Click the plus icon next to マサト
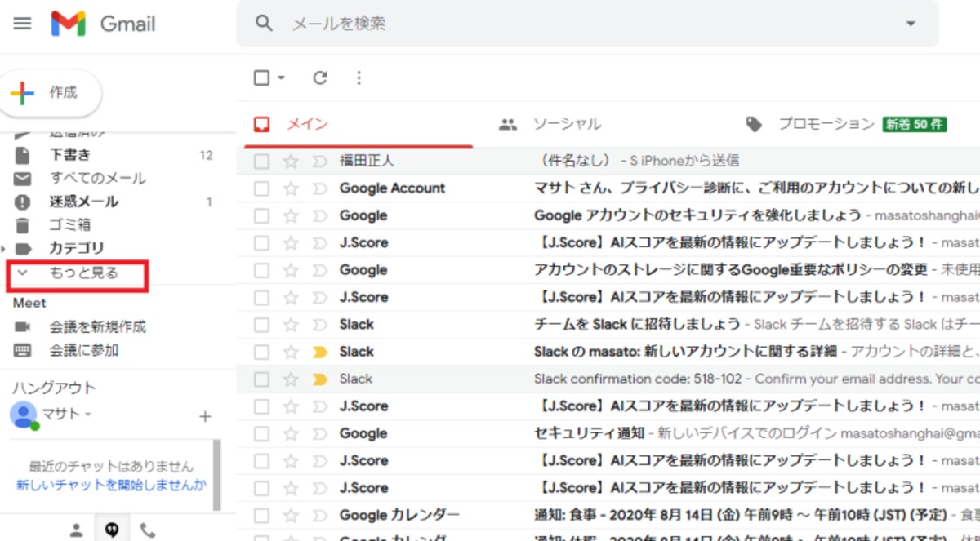 (x=205, y=416)
